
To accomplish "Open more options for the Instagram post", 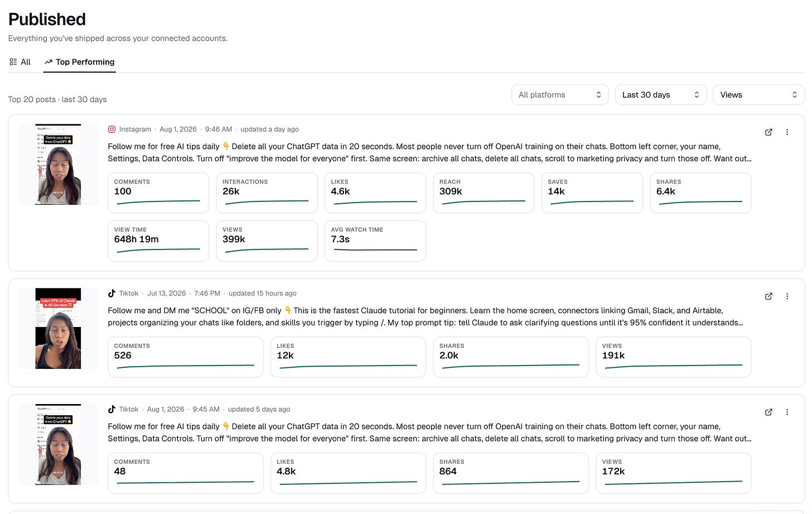I will pyautogui.click(x=787, y=132).
